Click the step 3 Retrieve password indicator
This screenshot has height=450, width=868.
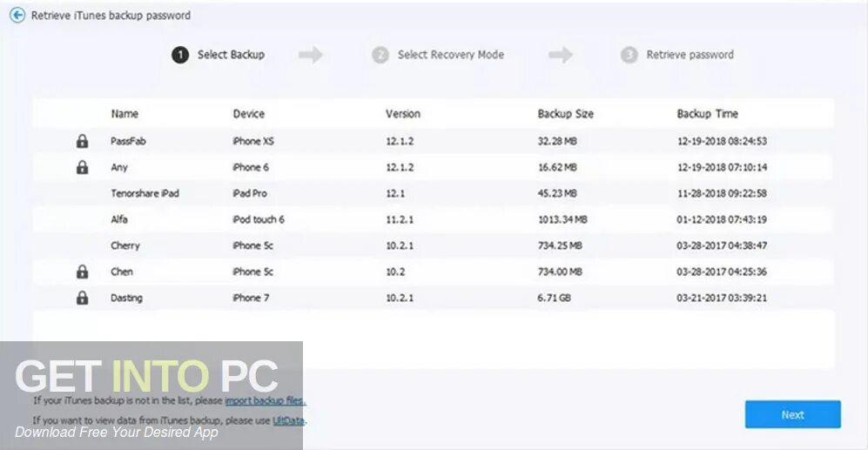[x=677, y=55]
